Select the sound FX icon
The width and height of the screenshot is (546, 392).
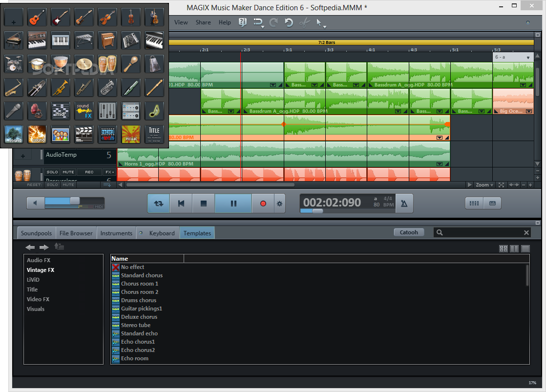pos(84,111)
